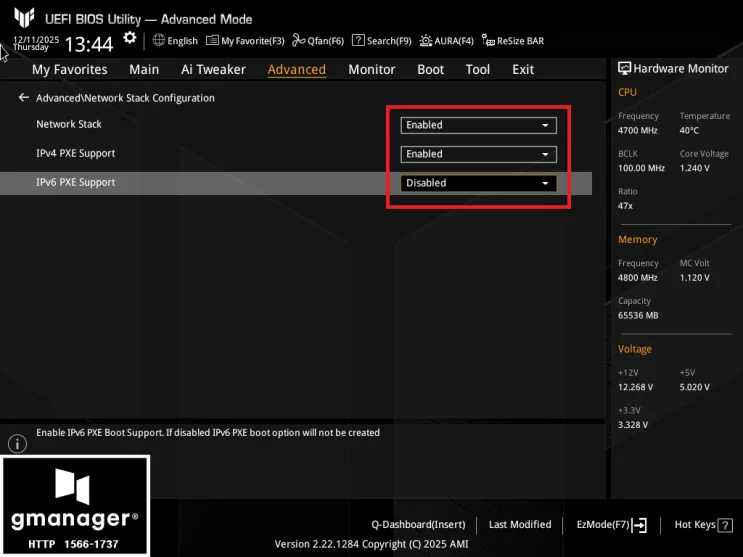Click the TUF logo at top left
This screenshot has height=557, width=743.
click(24, 18)
